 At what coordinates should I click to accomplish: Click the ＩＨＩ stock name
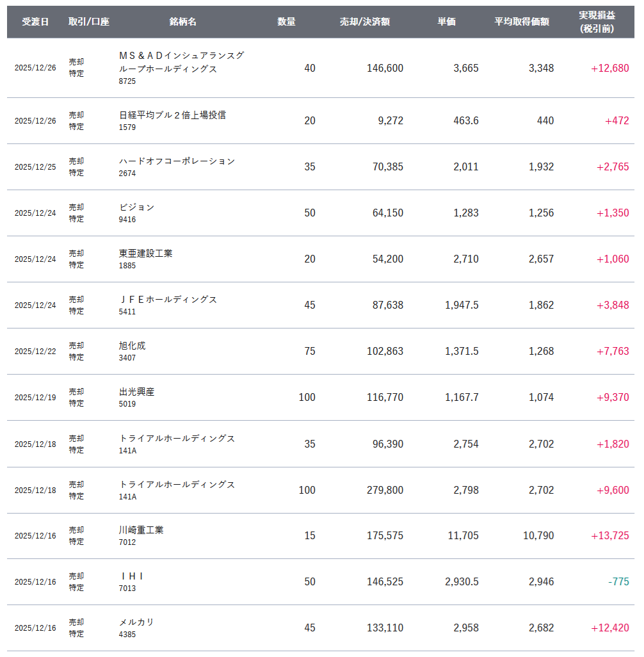131,576
